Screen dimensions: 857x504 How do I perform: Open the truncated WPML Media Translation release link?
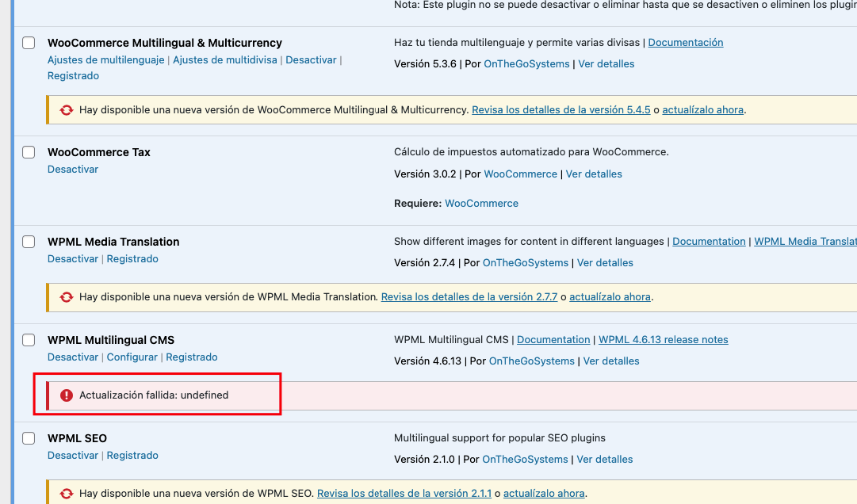(x=805, y=242)
